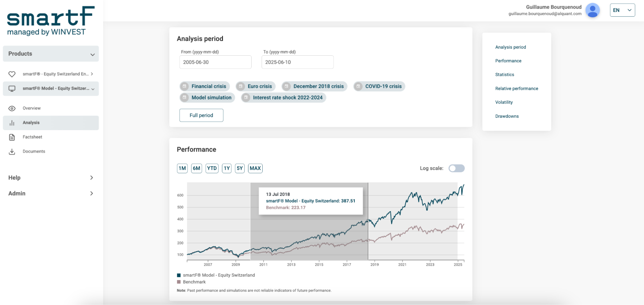This screenshot has height=305, width=644.
Task: Click calendar icon on Financial crisis chip
Action: click(x=185, y=86)
